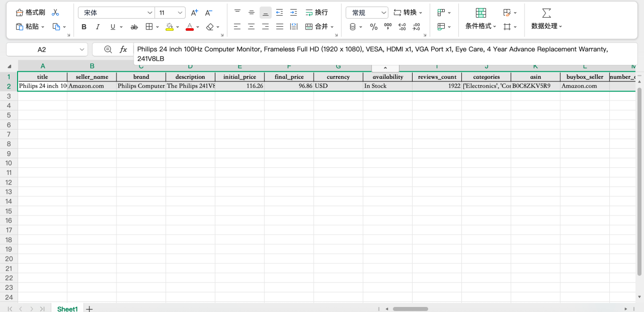Toggle Italic formatting
The width and height of the screenshot is (644, 312).
98,27
